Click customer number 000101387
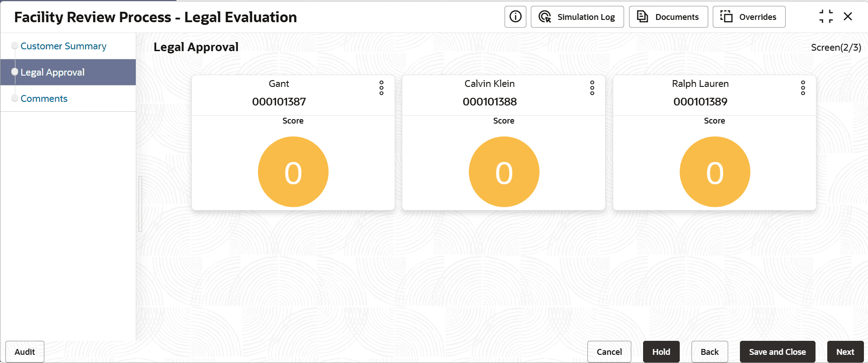This screenshot has width=868, height=363. tap(279, 102)
